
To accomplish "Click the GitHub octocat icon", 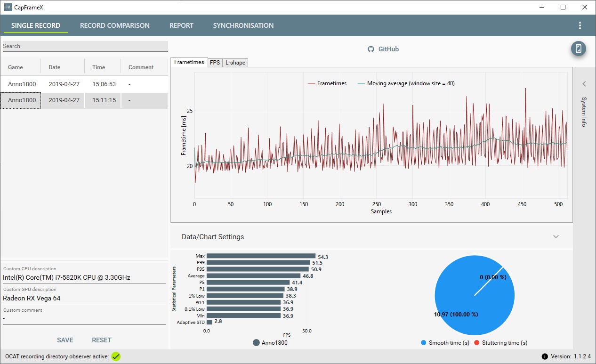I will (371, 49).
